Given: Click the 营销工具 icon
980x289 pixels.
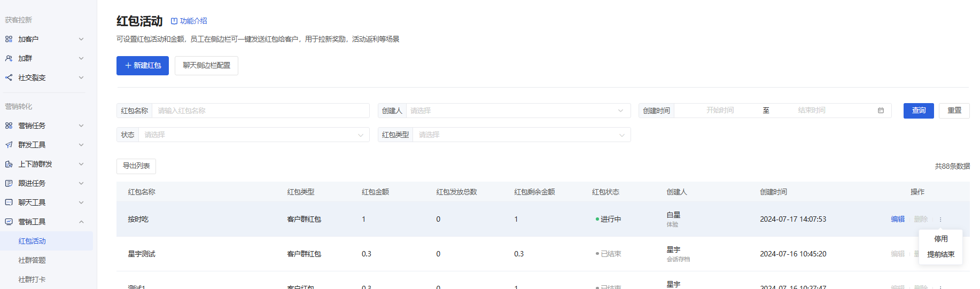Looking at the screenshot, I should (9, 222).
